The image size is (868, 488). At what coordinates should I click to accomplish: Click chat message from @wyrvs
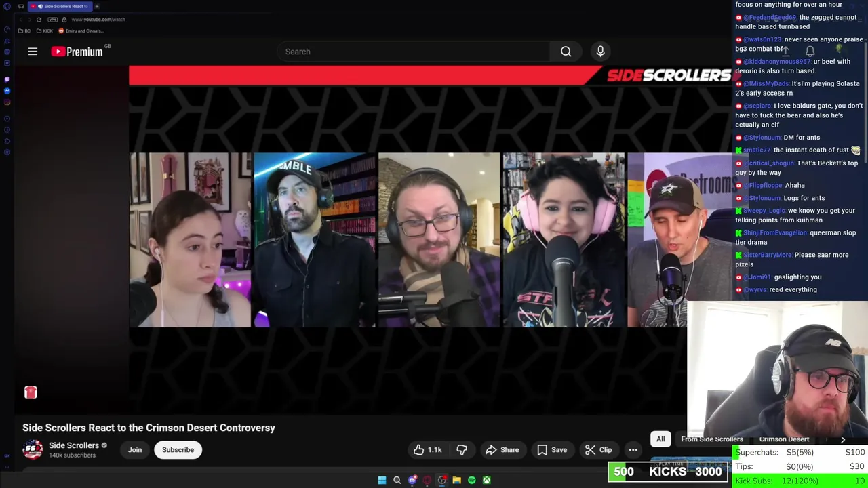(776, 290)
